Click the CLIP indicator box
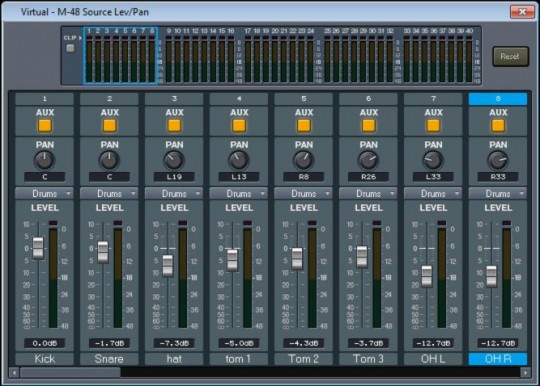This screenshot has height=386, width=540. click(70, 48)
